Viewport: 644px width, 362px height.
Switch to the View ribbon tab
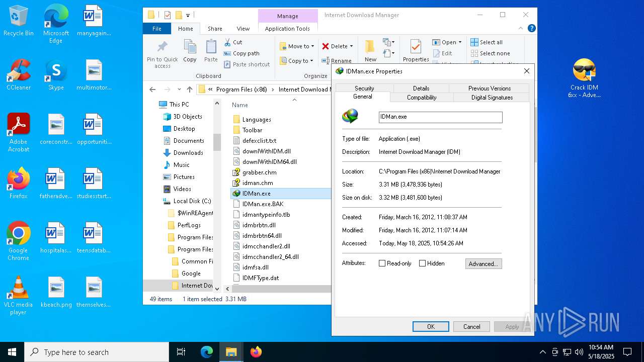coord(243,29)
